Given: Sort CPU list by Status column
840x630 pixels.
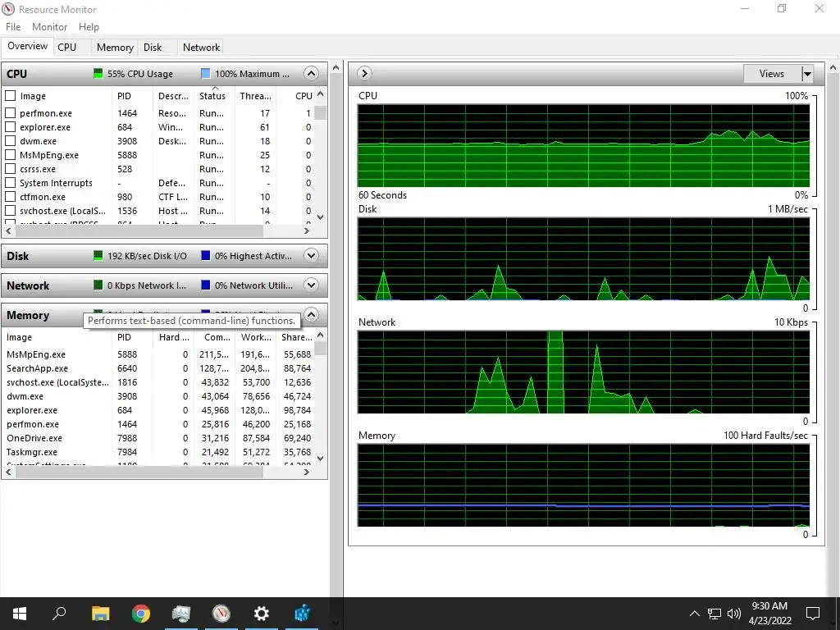Looking at the screenshot, I should 214,96.
